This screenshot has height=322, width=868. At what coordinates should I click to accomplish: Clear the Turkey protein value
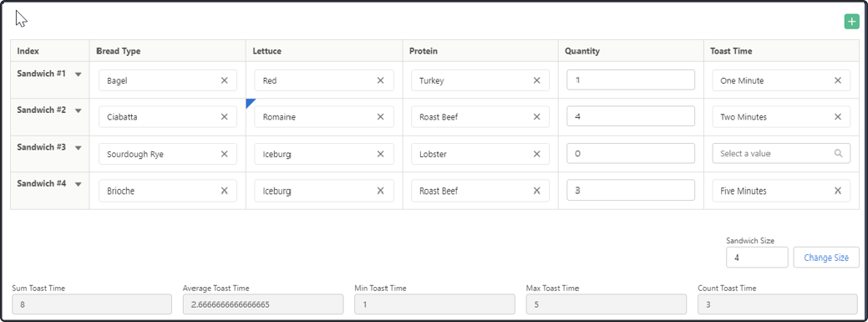[x=537, y=80]
